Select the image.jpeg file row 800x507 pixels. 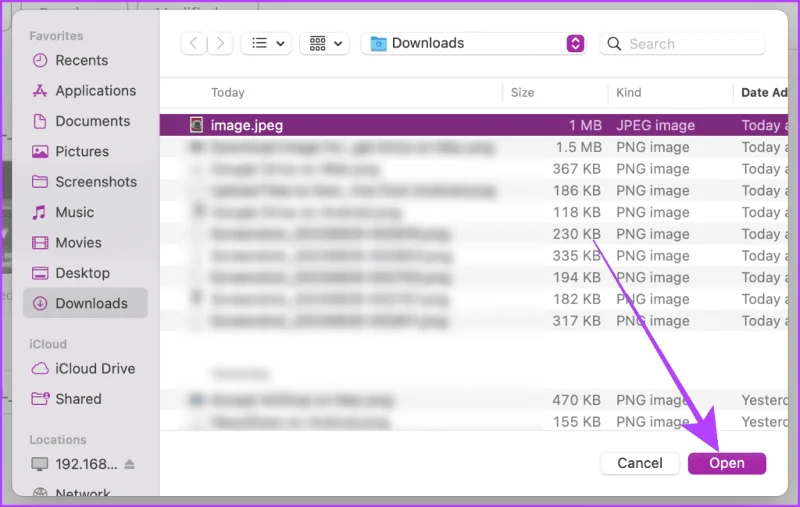pos(473,125)
